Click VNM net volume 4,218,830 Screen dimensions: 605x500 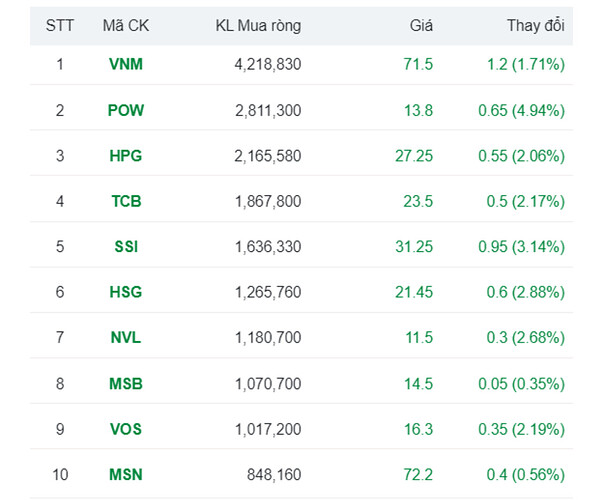(x=267, y=64)
